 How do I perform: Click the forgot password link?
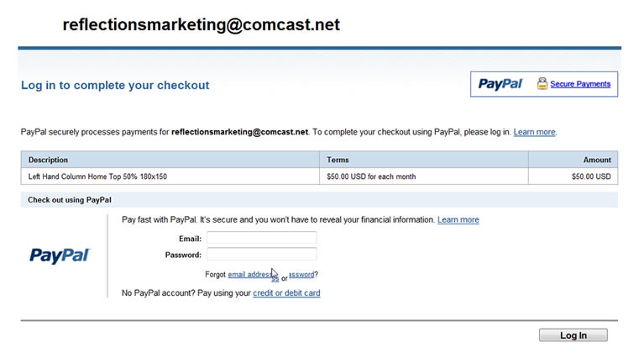[301, 275]
